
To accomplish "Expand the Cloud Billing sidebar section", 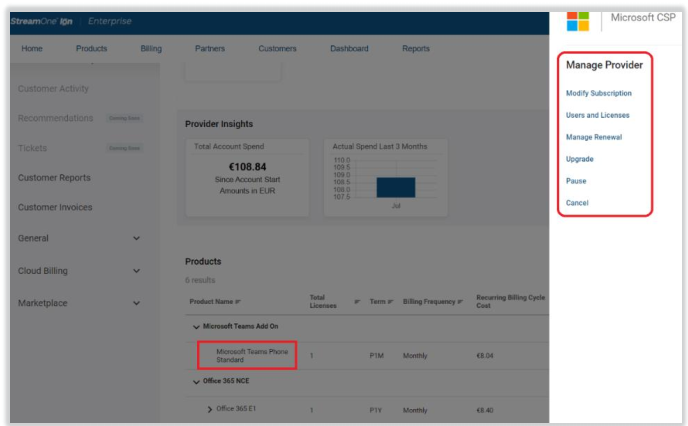I will click(x=136, y=271).
